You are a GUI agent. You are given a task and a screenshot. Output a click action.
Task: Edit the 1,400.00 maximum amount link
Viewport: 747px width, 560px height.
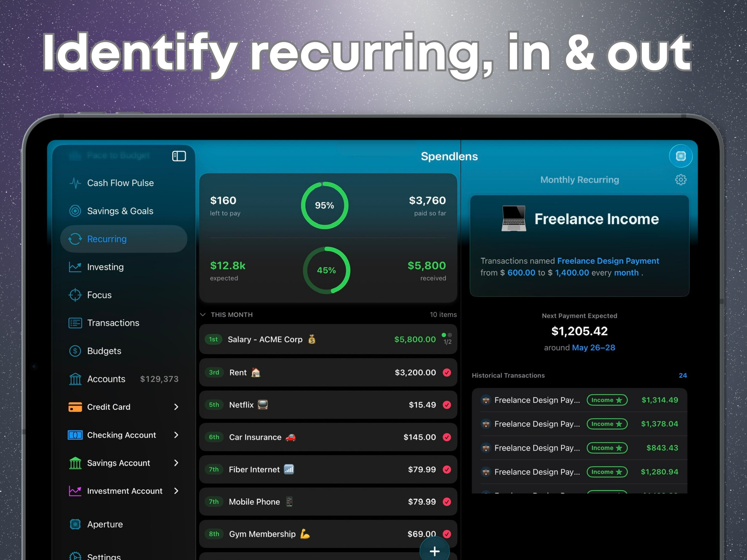(572, 273)
